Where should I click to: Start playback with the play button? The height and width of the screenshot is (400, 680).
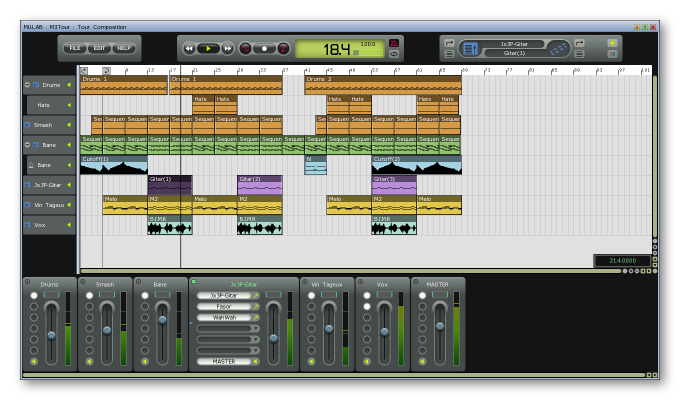click(208, 49)
